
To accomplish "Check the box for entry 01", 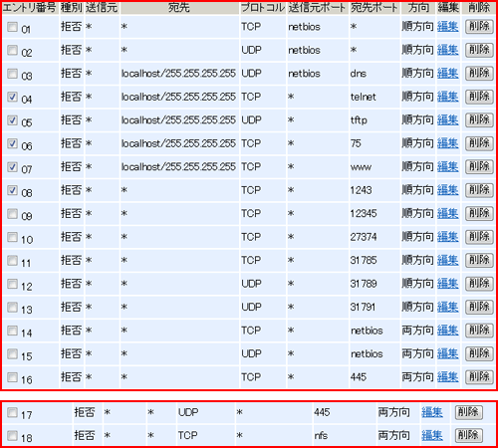I will pyautogui.click(x=12, y=27).
